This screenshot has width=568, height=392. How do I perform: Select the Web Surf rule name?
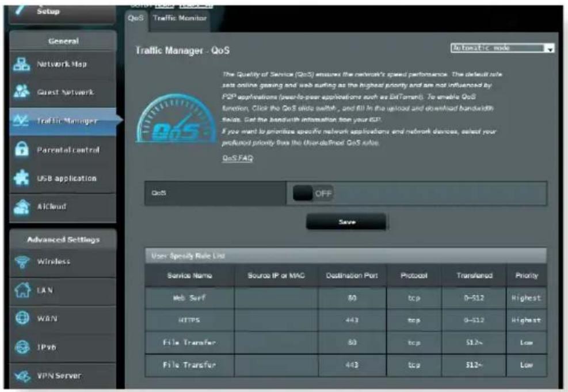[189, 298]
